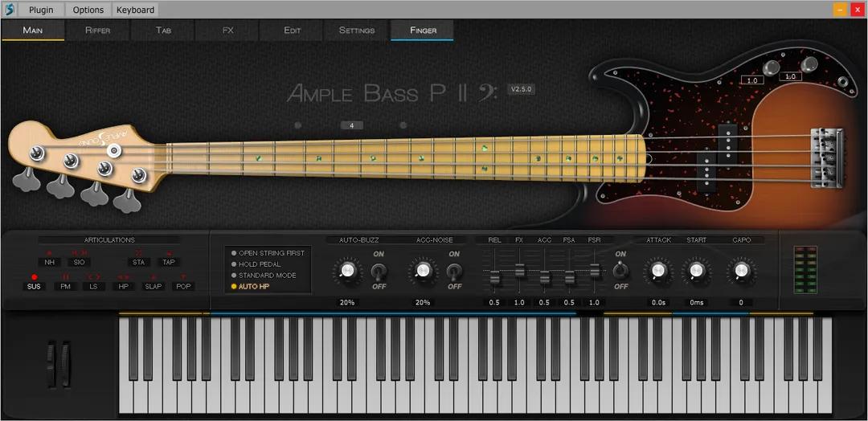Viewport: 868px width, 421px height.
Task: Click the pitch bend wheel
Action: coord(51,365)
